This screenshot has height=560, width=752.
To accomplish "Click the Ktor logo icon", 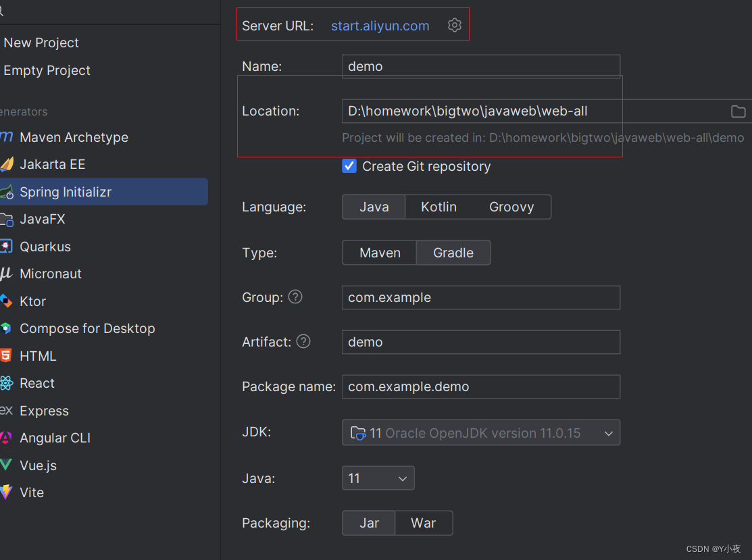I will pos(6,301).
